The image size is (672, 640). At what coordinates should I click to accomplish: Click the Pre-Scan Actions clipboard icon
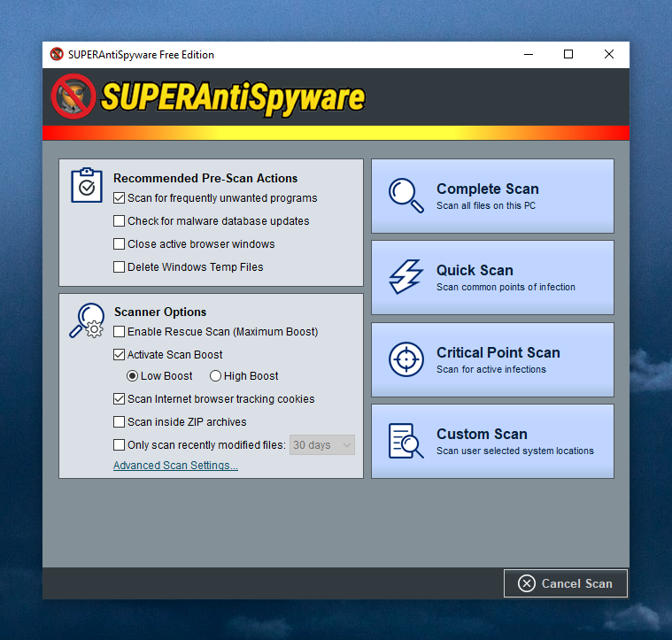(x=87, y=185)
